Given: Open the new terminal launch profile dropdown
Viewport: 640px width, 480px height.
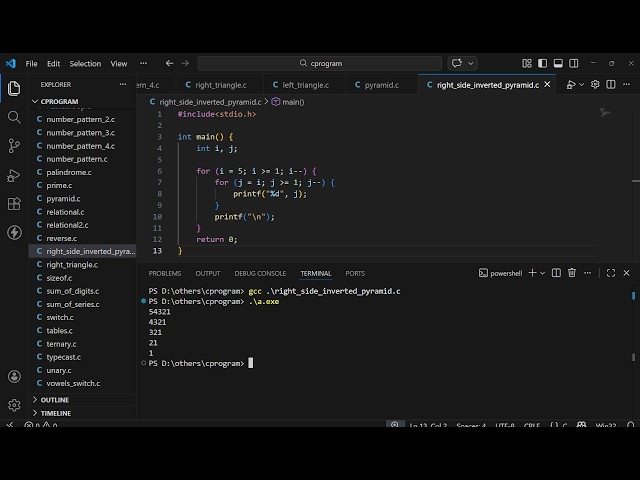Looking at the screenshot, I should 542,273.
